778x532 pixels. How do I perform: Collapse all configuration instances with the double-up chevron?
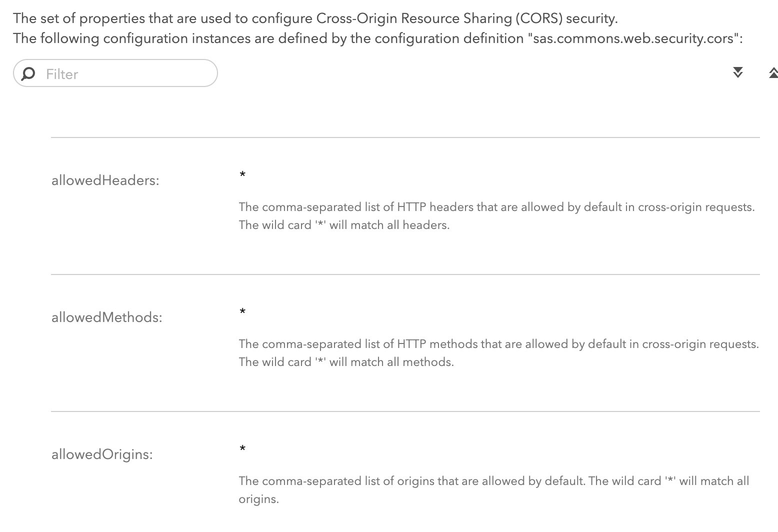coord(772,73)
